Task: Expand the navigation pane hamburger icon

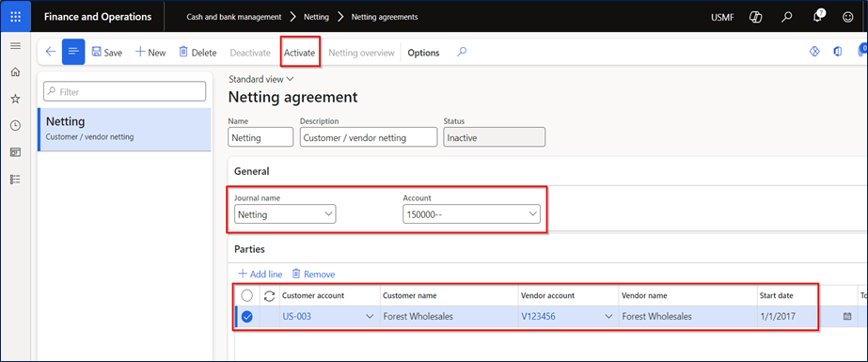Action: coord(15,46)
